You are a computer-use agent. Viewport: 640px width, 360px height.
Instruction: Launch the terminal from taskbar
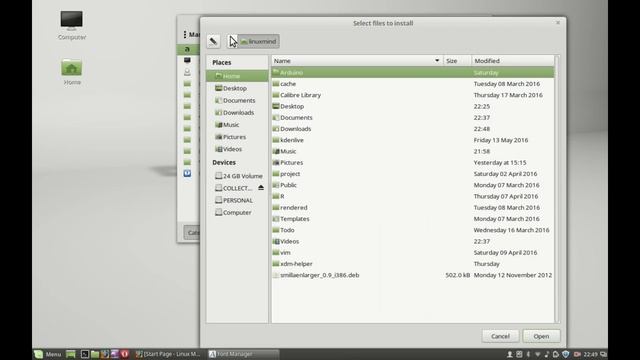[84, 354]
